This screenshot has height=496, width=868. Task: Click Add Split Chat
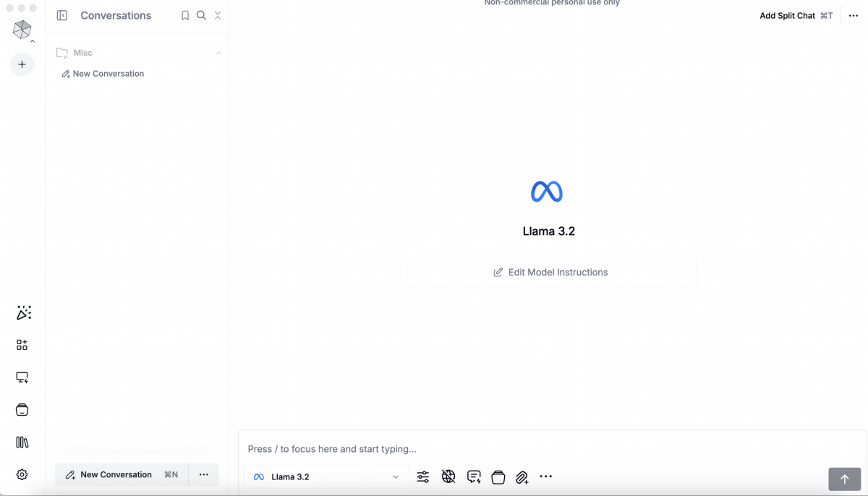coord(796,15)
